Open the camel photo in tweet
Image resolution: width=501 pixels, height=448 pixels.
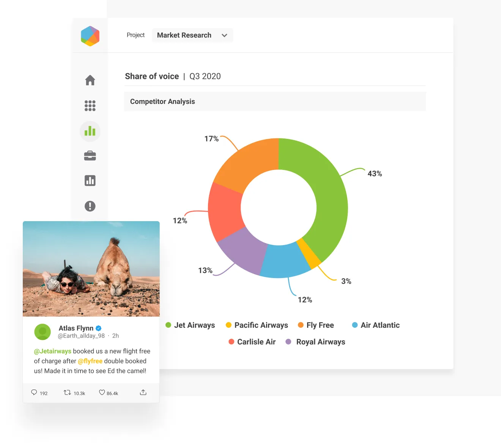[91, 269]
